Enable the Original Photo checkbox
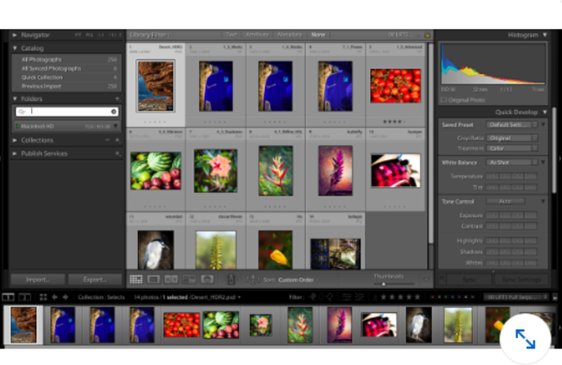The height and width of the screenshot is (365, 562). click(444, 100)
